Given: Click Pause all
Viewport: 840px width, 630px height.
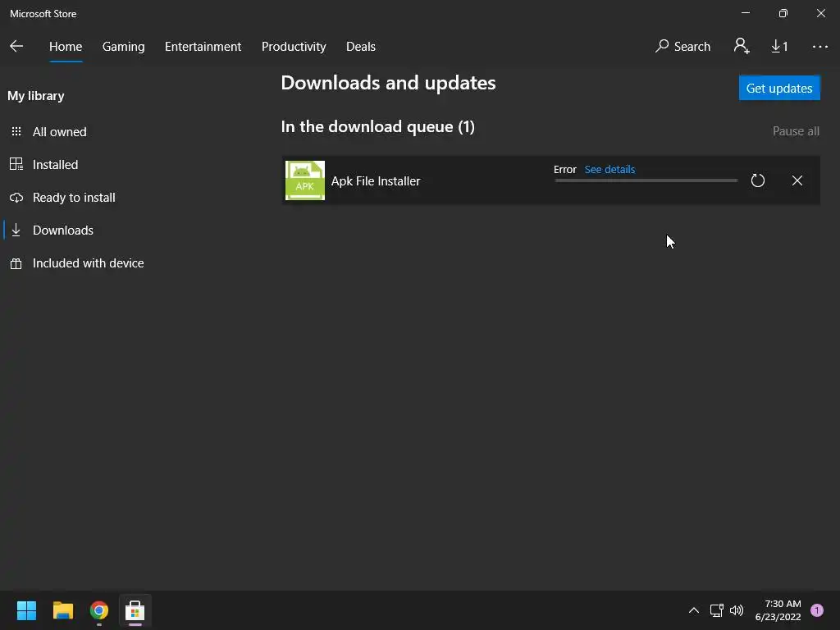Looking at the screenshot, I should click(796, 131).
